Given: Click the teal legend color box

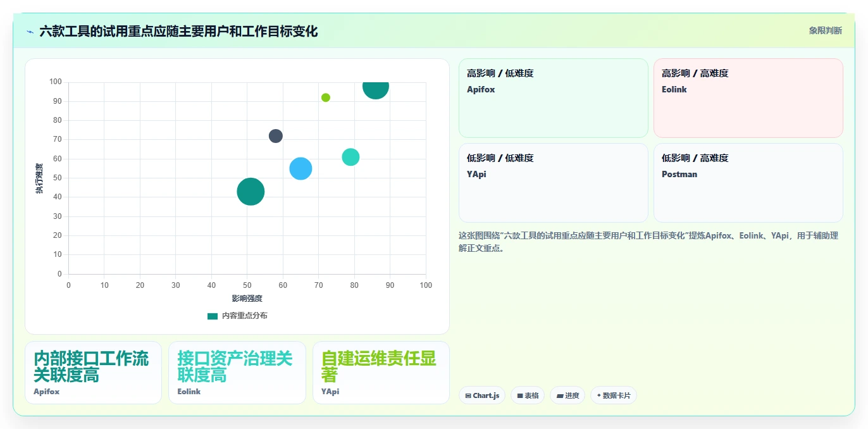Looking at the screenshot, I should [x=213, y=316].
